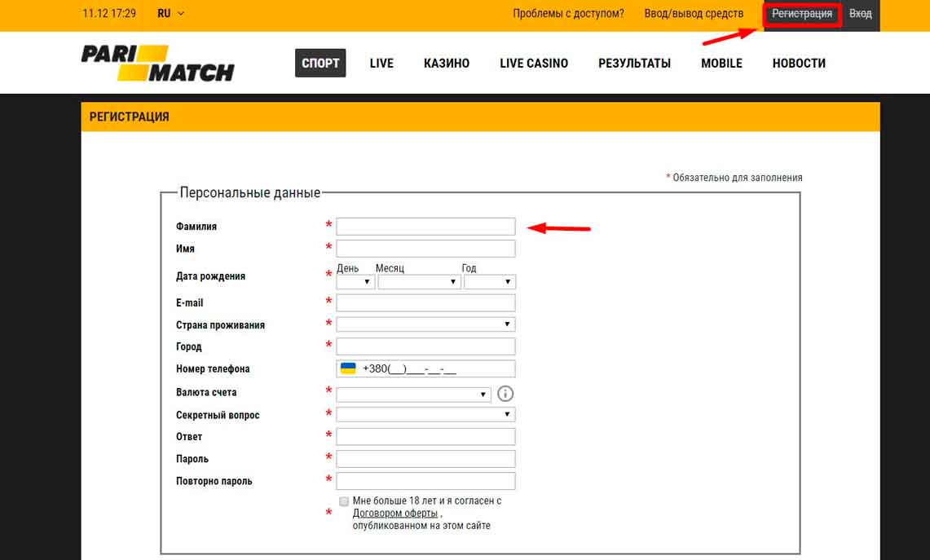Click the Персональные данные heading
The image size is (930, 560).
(249, 193)
